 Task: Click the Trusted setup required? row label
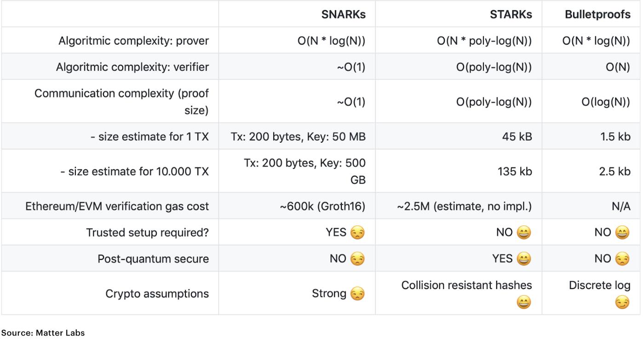tap(148, 233)
